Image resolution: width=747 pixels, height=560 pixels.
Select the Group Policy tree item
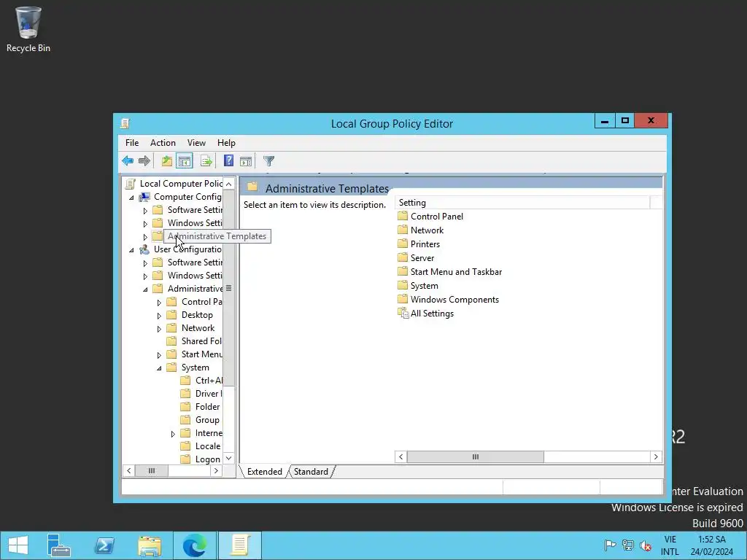tap(201, 420)
